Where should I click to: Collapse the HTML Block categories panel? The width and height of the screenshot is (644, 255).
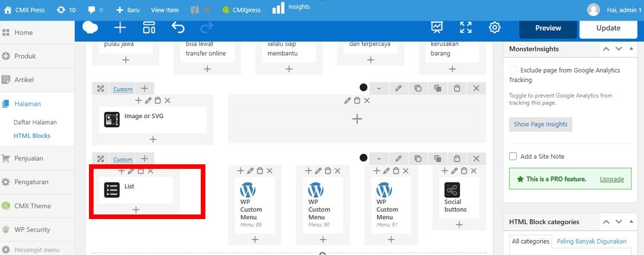click(x=631, y=222)
